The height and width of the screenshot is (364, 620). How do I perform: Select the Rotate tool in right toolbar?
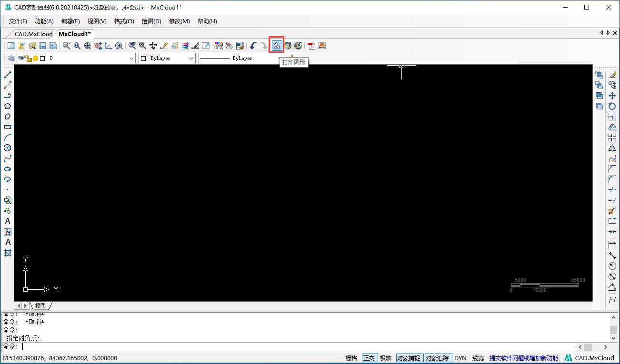click(612, 106)
